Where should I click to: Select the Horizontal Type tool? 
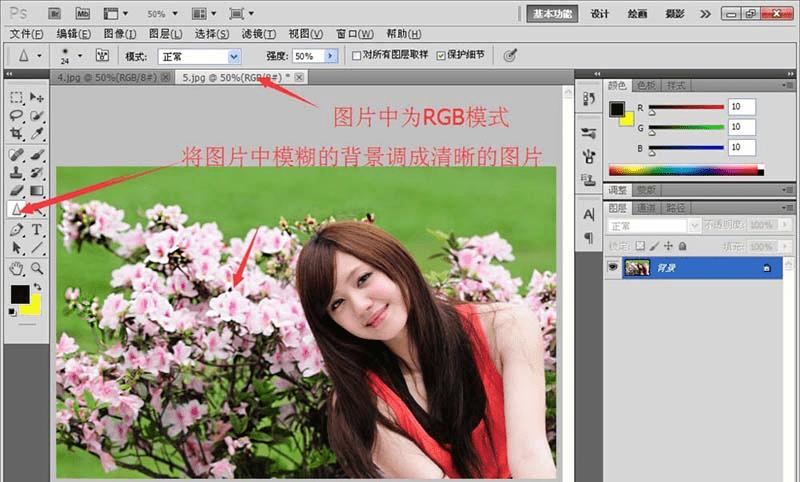(37, 230)
